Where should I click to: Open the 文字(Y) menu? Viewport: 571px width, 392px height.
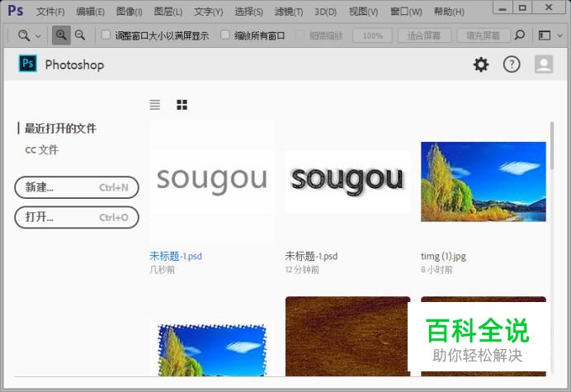pyautogui.click(x=208, y=12)
